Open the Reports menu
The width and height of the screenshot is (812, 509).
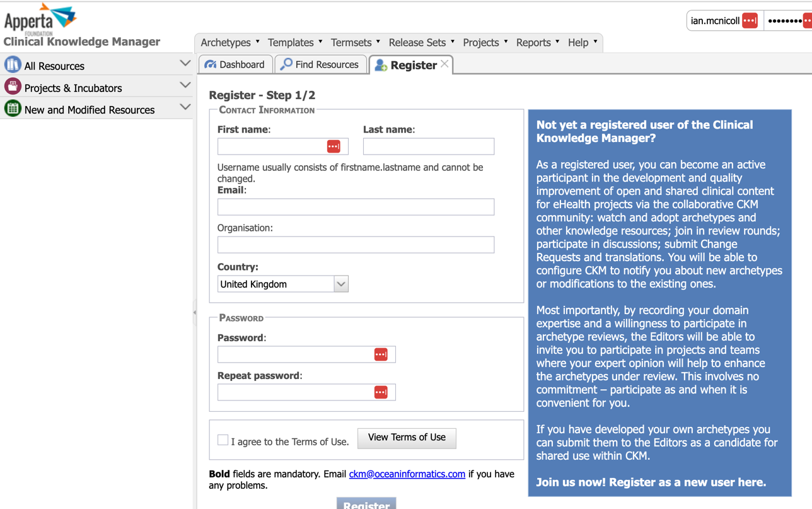(x=538, y=43)
